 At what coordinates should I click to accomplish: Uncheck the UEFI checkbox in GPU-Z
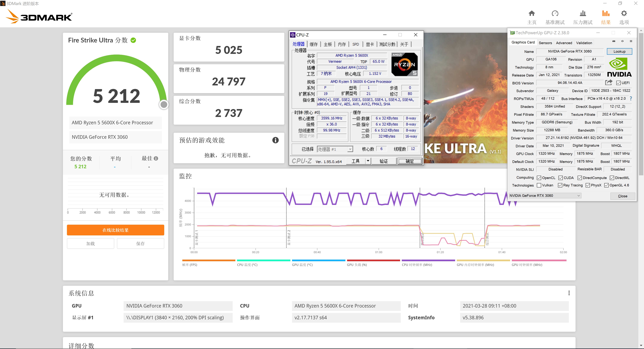coord(619,83)
